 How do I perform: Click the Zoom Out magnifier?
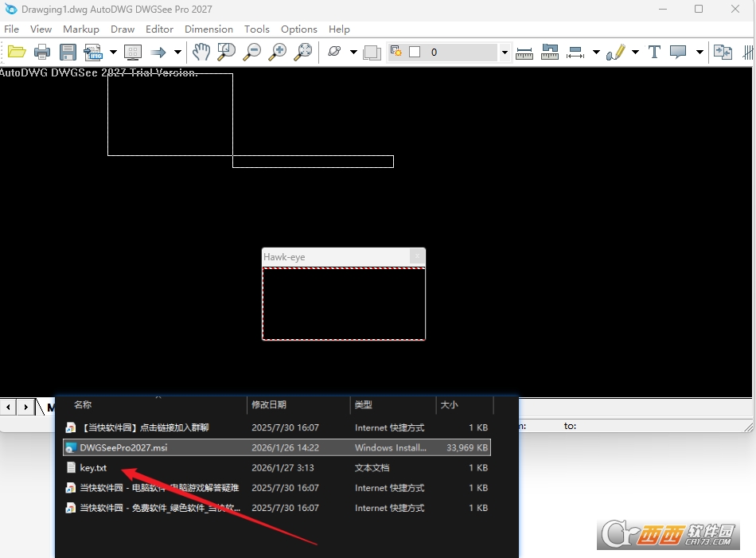(251, 52)
